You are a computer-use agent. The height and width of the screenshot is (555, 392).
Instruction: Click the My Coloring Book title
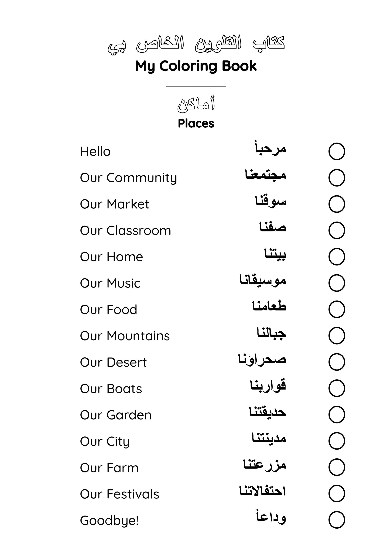(x=196, y=66)
